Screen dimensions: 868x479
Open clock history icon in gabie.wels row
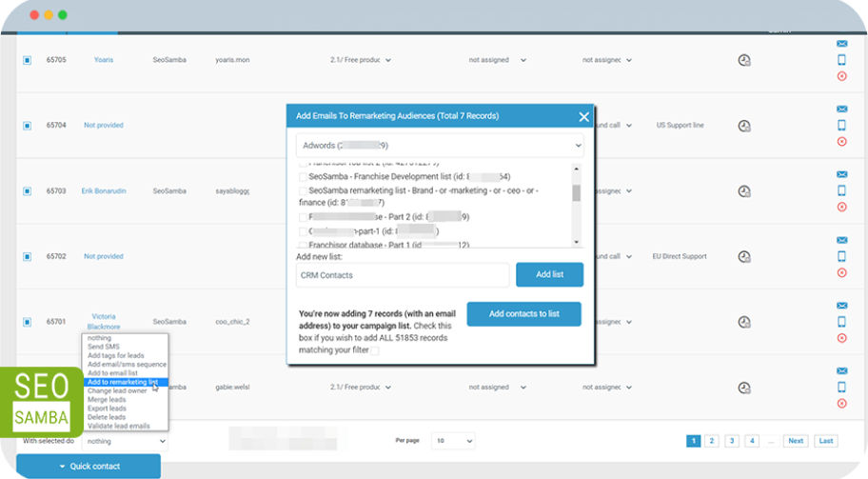point(744,388)
